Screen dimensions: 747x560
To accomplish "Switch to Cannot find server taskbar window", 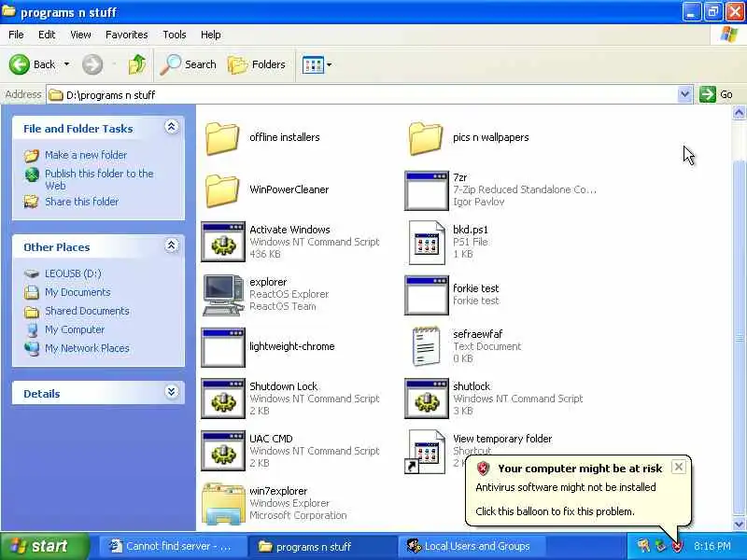I will coord(172,546).
